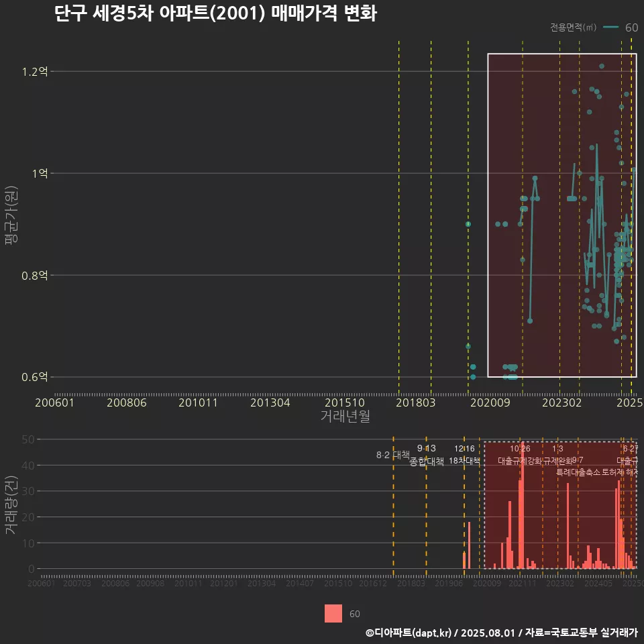
Task: Click '202009' on the price chart x-axis
Action: (490, 402)
